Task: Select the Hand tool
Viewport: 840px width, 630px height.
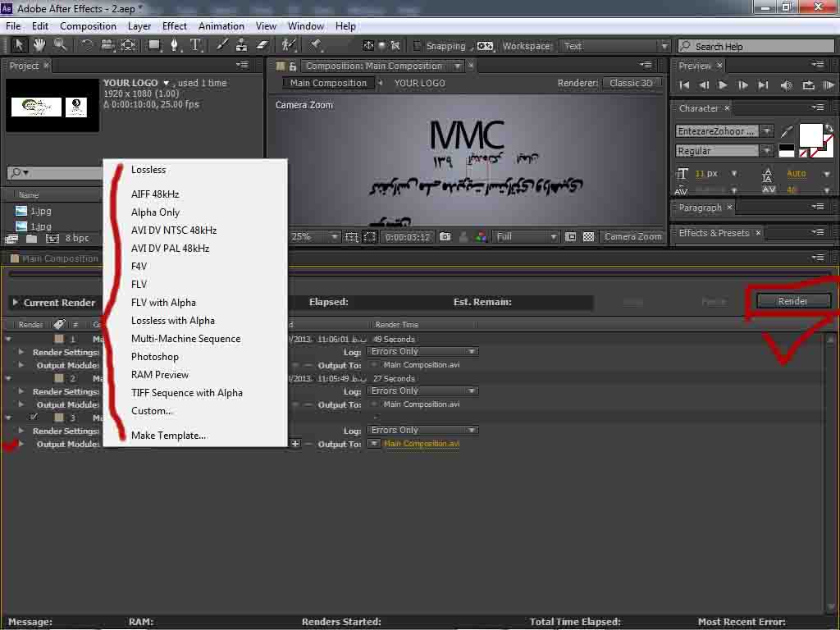Action: click(x=39, y=46)
